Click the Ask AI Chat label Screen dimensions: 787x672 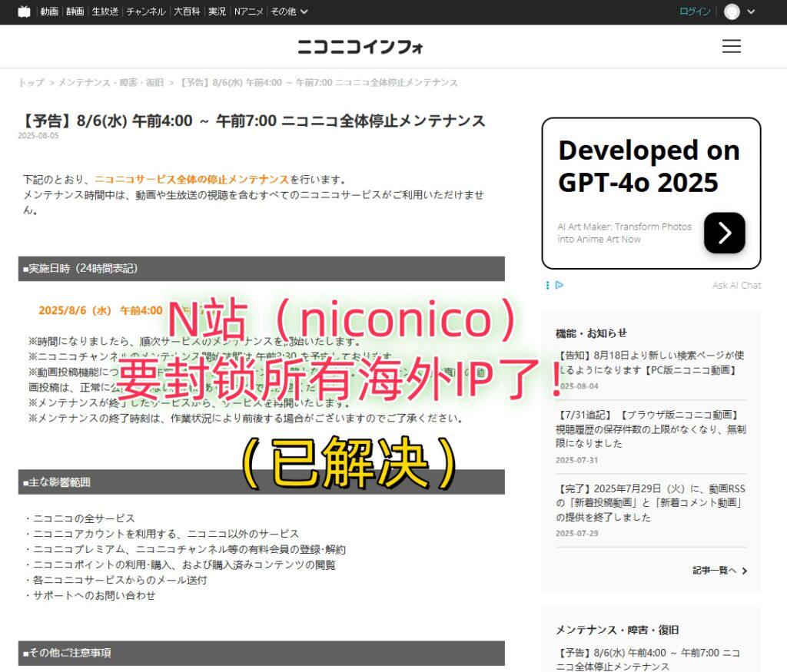pos(736,286)
